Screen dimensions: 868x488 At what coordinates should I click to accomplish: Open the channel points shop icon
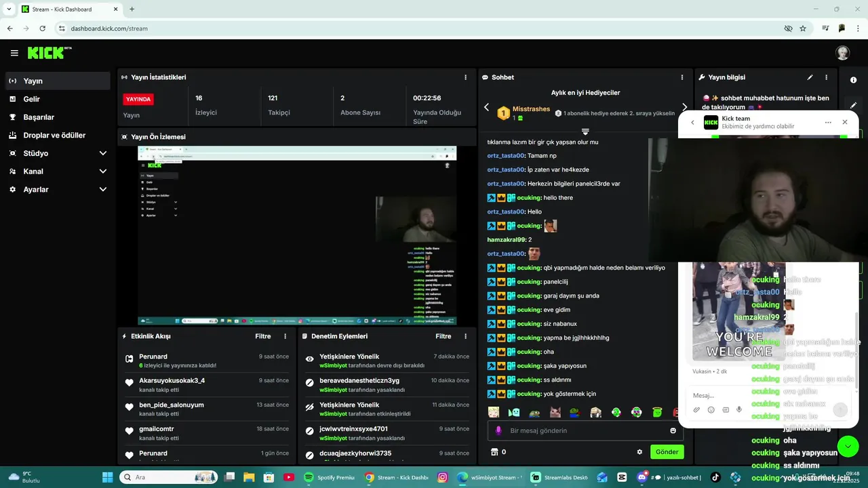[494, 452]
